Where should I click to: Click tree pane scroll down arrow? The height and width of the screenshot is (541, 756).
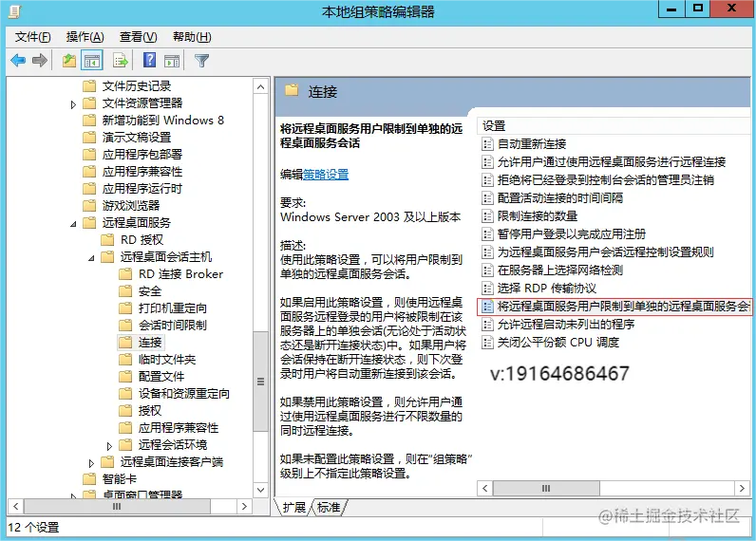pos(260,490)
